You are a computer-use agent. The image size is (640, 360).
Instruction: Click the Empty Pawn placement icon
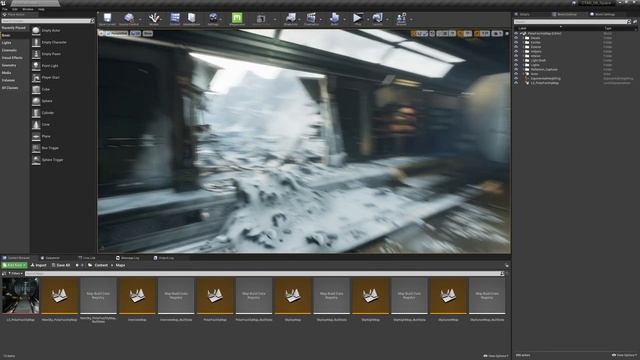(x=36, y=54)
